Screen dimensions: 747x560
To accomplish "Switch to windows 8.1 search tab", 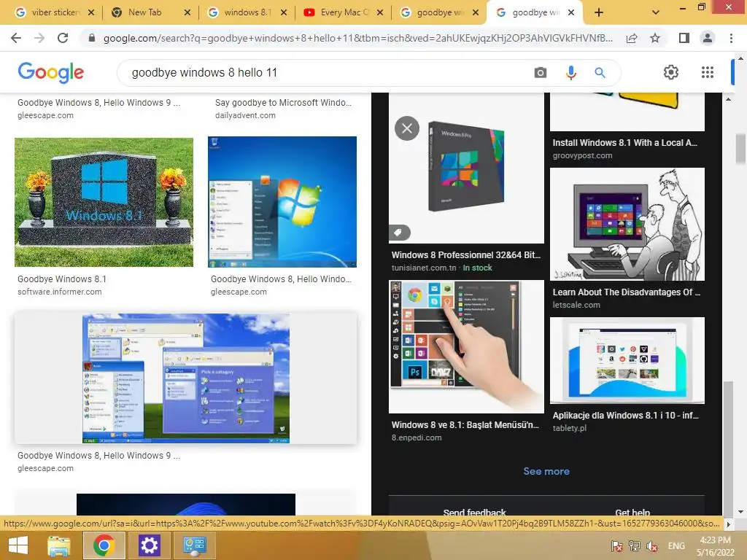I will [x=241, y=12].
